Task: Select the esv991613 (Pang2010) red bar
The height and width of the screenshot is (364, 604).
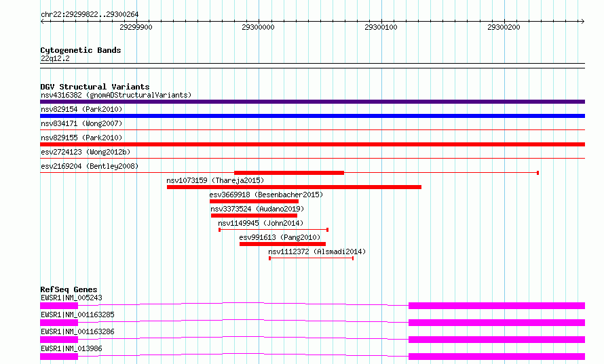Action: click(x=282, y=244)
